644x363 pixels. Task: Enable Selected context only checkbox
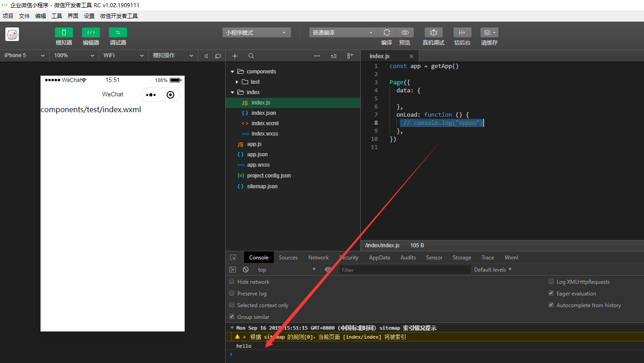(232, 305)
